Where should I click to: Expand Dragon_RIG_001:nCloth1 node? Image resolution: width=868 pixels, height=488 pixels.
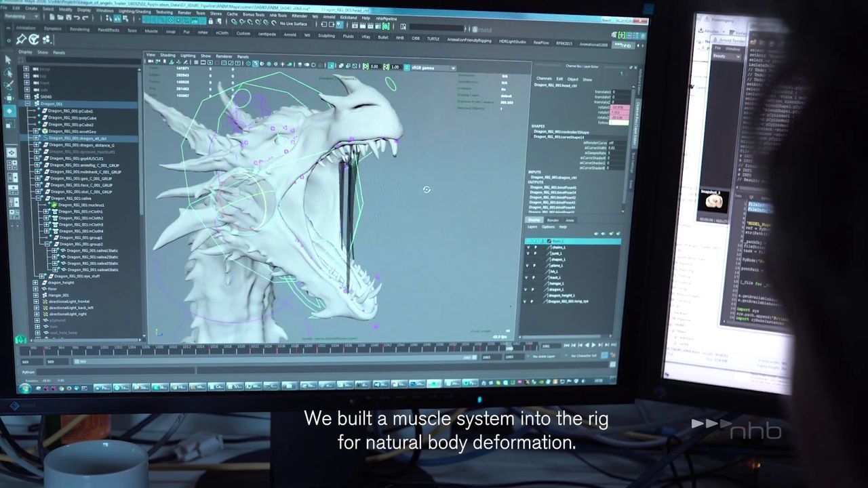pos(46,211)
